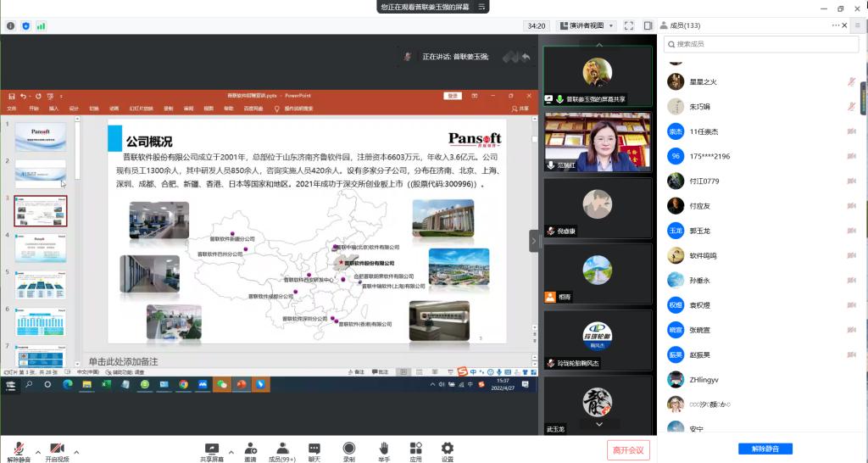
Task: Turn on camera with 开启视频
Action: [57, 449]
